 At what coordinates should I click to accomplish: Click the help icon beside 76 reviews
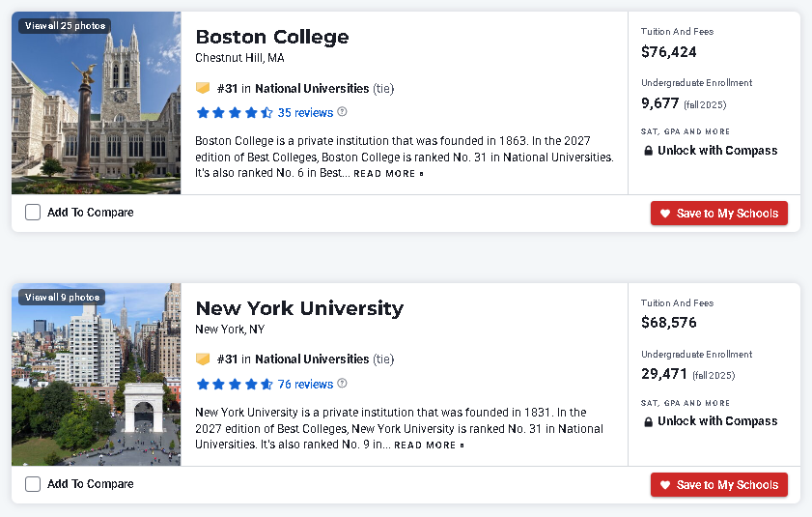[x=342, y=384]
